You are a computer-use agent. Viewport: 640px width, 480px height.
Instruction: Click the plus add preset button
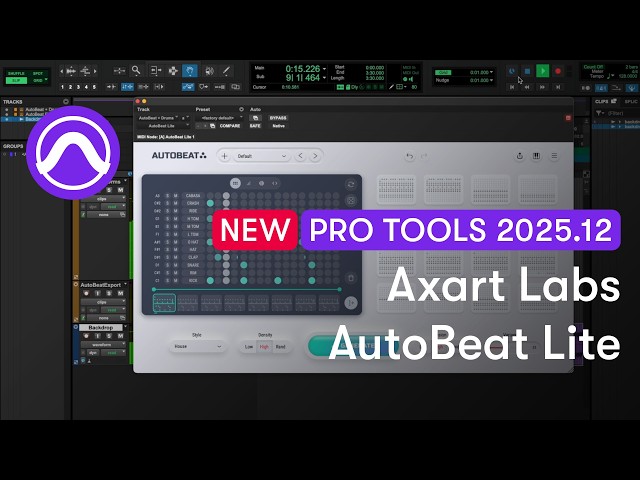point(224,156)
